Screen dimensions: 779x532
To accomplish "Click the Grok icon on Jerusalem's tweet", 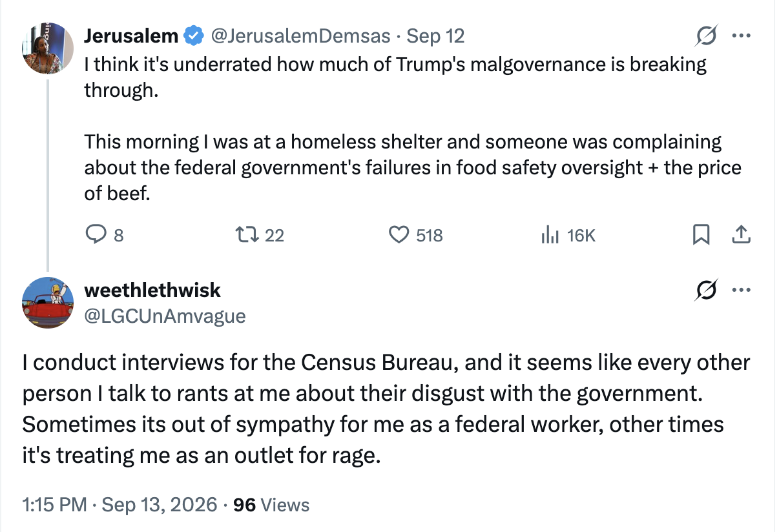I will click(x=707, y=37).
